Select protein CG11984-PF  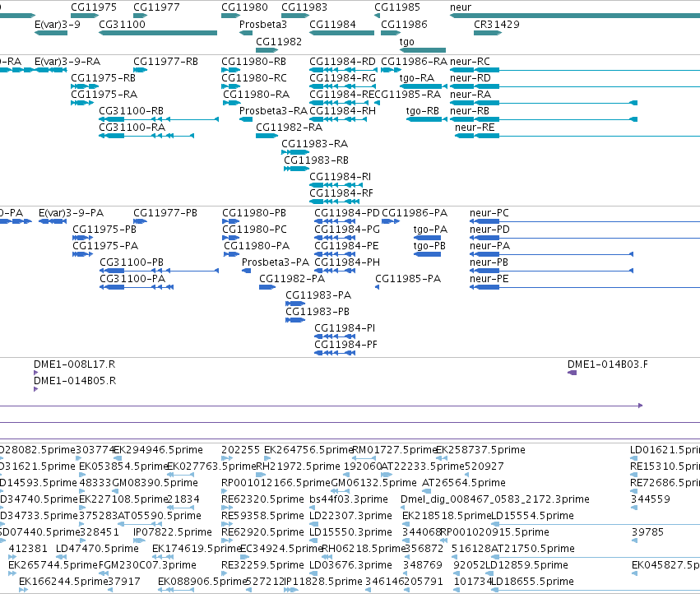tap(345, 345)
